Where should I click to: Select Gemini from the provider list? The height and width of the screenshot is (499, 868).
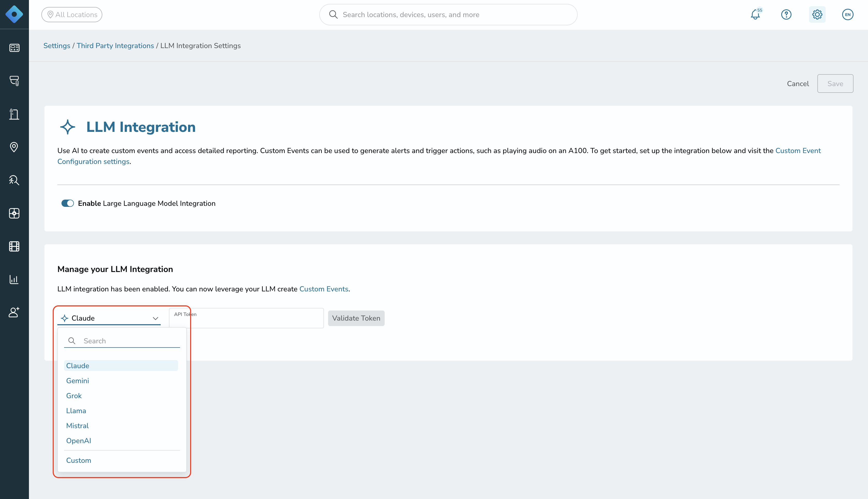click(x=78, y=380)
